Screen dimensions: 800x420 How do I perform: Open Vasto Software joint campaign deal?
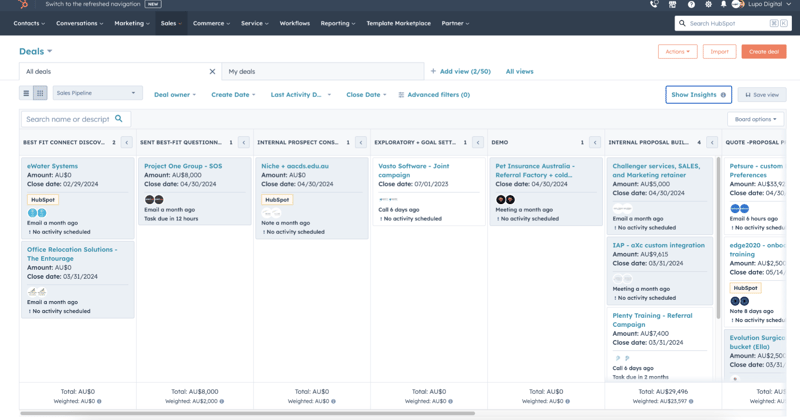click(x=413, y=170)
